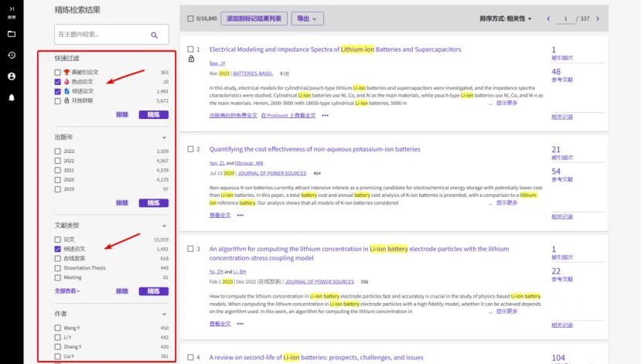Open the lithium concentration algorithm article title
This screenshot has height=364, width=641.
(359, 253)
